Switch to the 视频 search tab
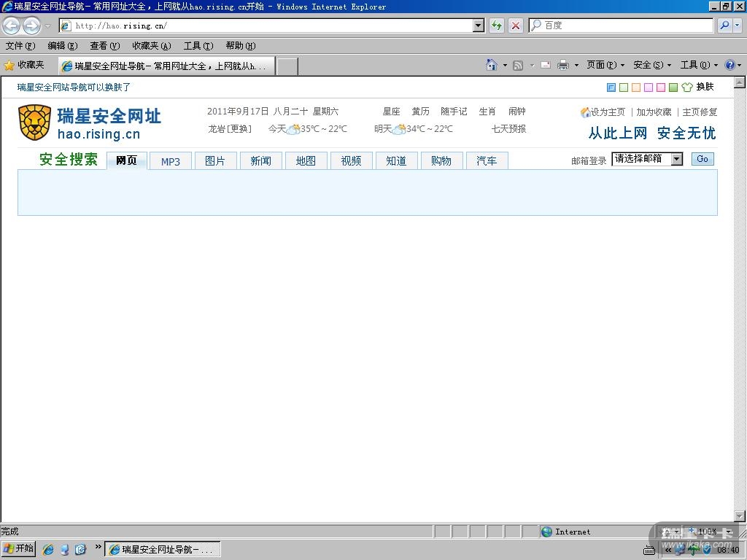747x560 pixels. coord(351,161)
